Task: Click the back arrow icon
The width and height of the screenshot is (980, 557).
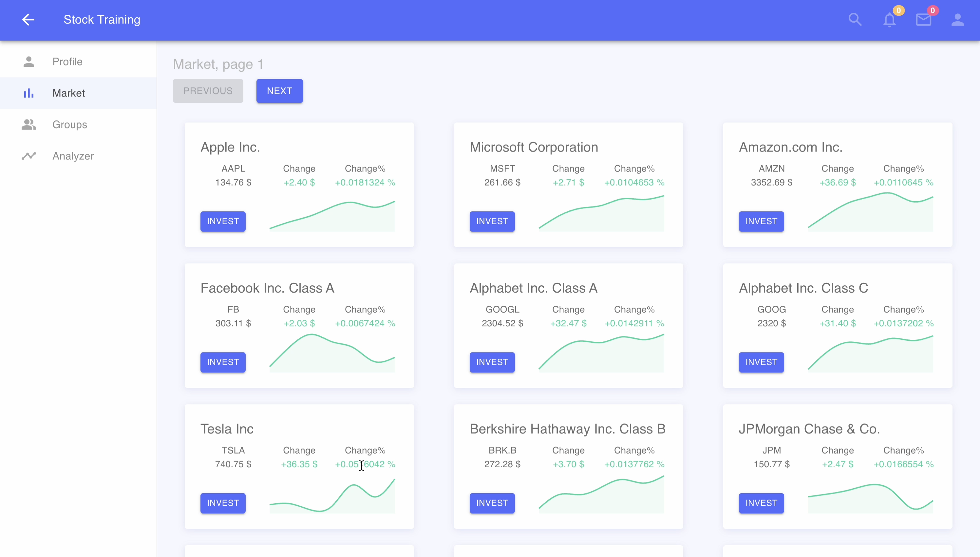Action: coord(28,20)
